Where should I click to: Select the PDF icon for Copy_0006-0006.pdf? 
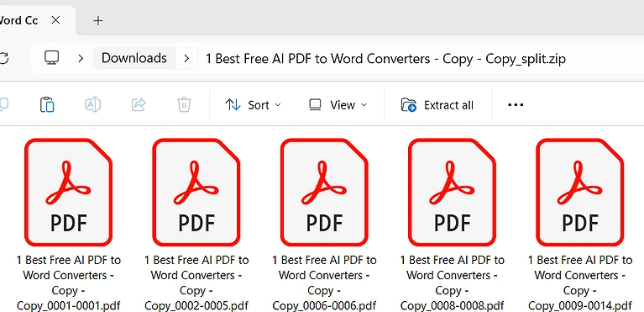pos(324,193)
